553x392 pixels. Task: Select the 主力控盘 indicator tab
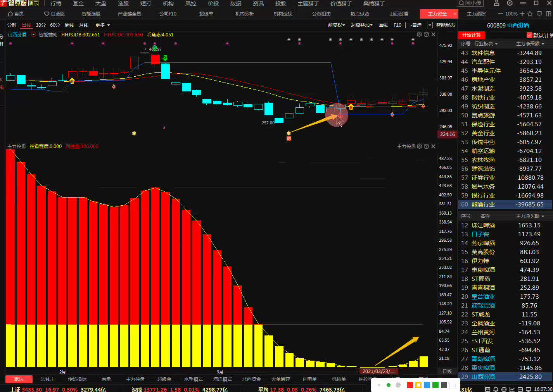(135, 379)
